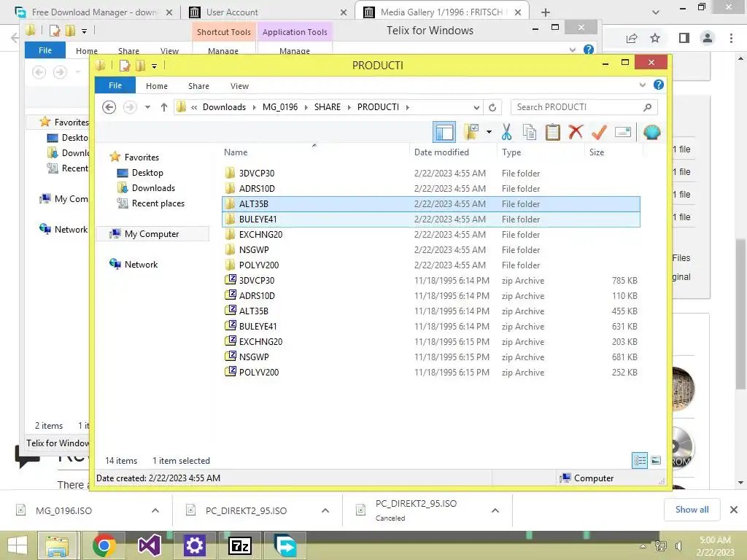This screenshot has height=560, width=747.
Task: Expand the arrow after SHARE breadcrumb
Action: coord(349,107)
